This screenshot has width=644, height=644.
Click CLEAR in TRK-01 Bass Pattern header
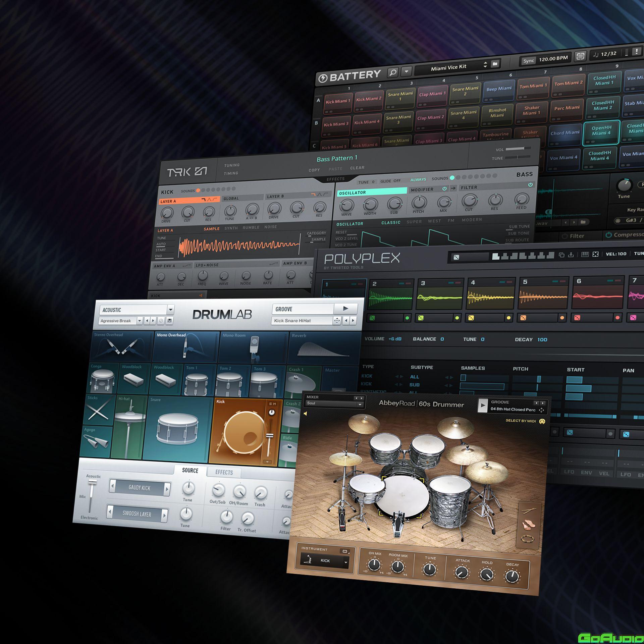pos(357,168)
